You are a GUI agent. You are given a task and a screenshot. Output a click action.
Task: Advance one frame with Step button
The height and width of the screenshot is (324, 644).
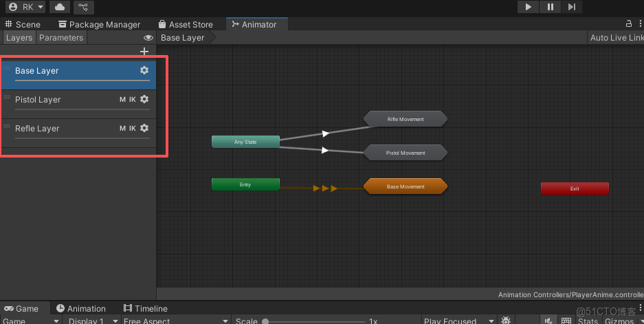[x=572, y=7]
